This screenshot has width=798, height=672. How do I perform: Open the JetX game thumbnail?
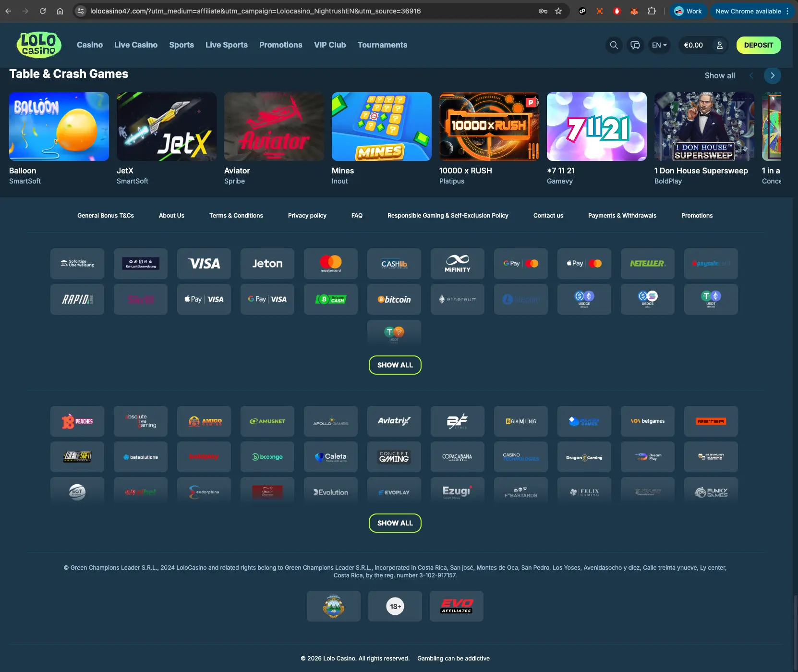point(167,126)
